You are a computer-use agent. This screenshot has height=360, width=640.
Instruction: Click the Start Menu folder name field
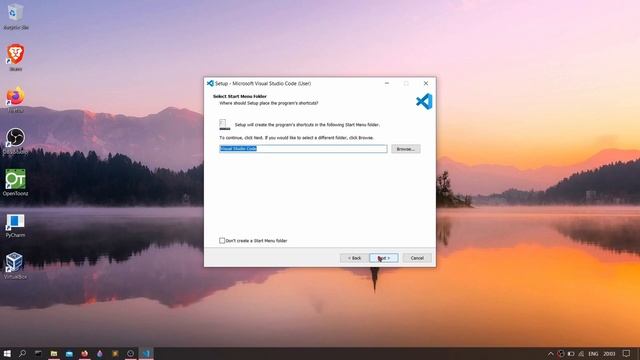click(x=303, y=149)
